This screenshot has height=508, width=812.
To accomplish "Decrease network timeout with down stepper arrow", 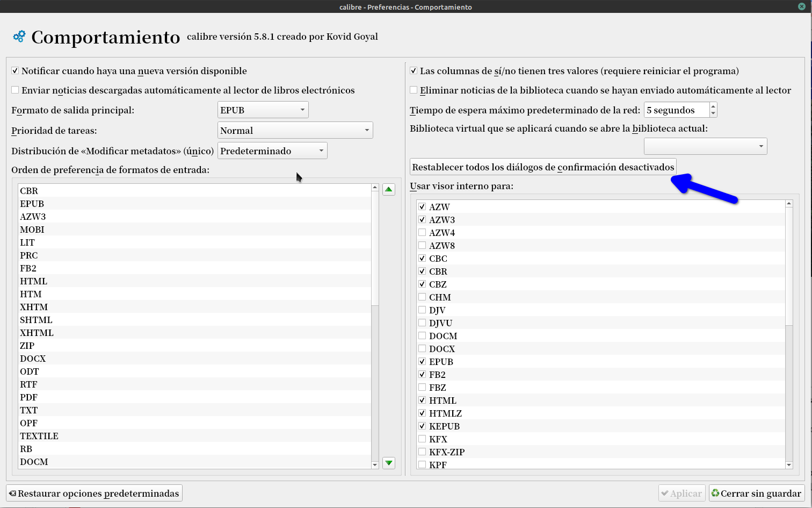I will pos(713,113).
